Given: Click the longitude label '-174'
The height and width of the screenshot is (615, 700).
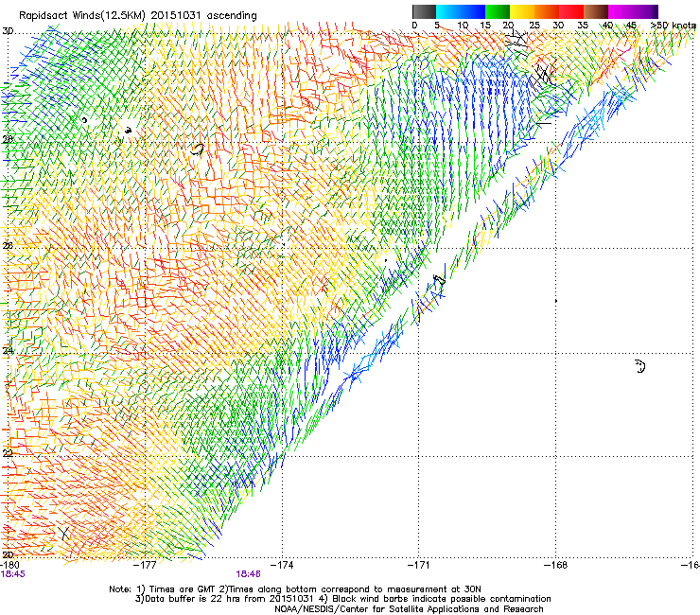Looking at the screenshot, I should (283, 566).
